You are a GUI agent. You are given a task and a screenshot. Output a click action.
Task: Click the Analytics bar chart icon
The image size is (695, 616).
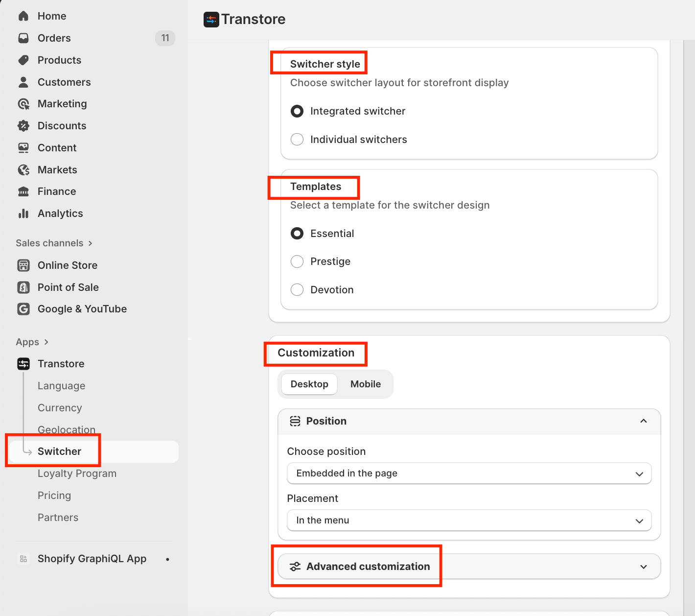(x=23, y=213)
